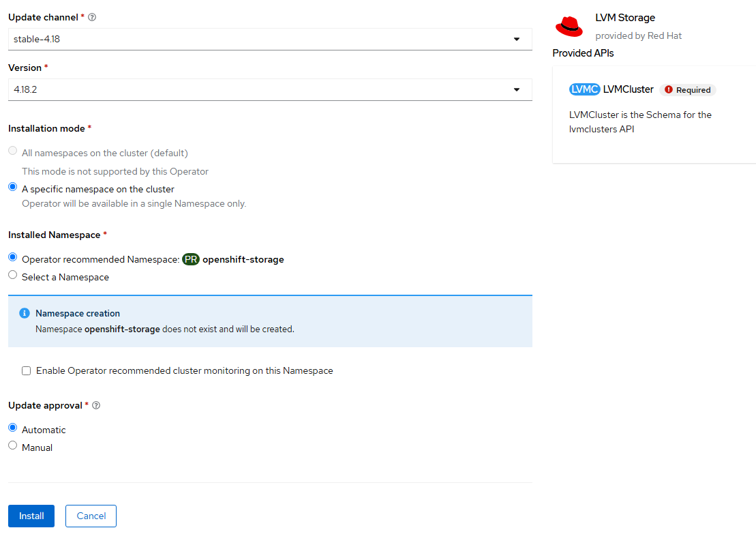The width and height of the screenshot is (756, 543).
Task: Click the Red Hat logo
Action: (569, 26)
